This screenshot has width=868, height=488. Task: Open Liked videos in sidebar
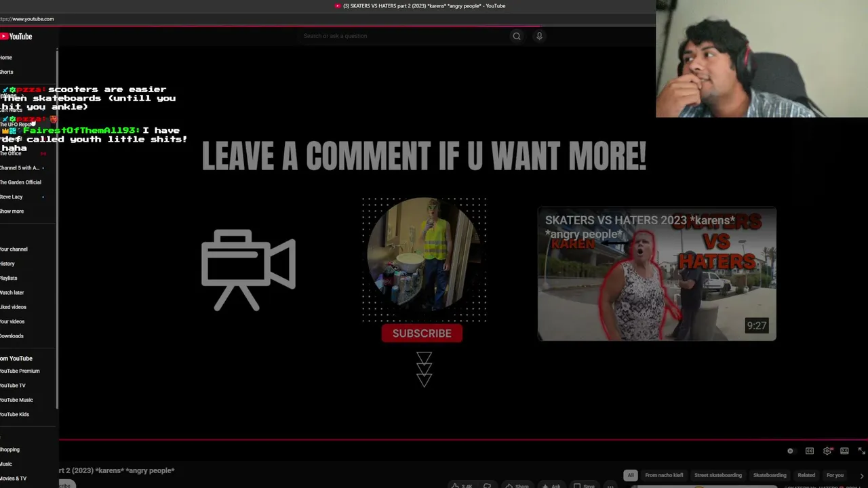pyautogui.click(x=13, y=307)
